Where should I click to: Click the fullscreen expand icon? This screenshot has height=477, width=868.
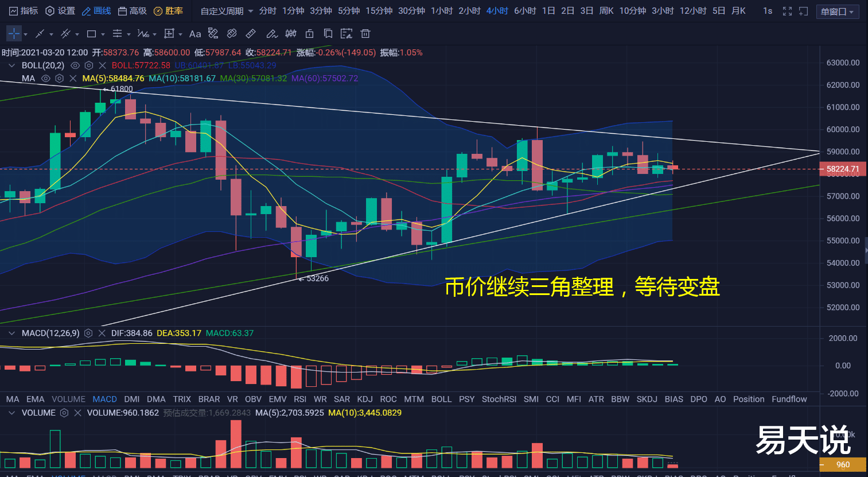787,11
